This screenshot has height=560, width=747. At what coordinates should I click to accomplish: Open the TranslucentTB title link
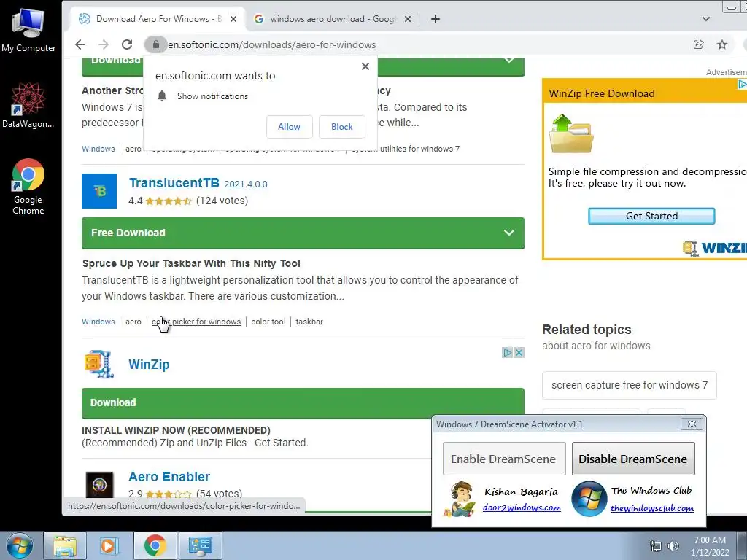pos(174,183)
